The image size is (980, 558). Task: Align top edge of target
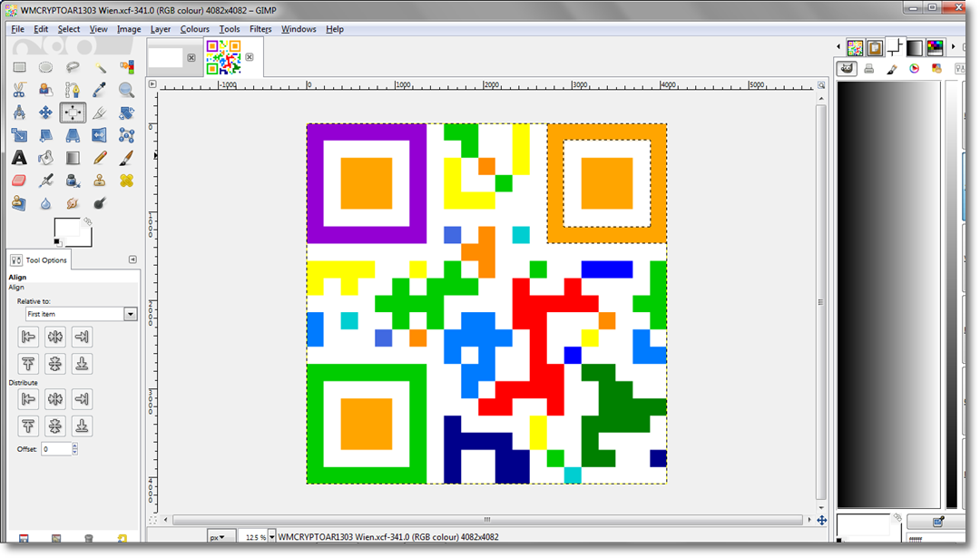click(x=28, y=364)
